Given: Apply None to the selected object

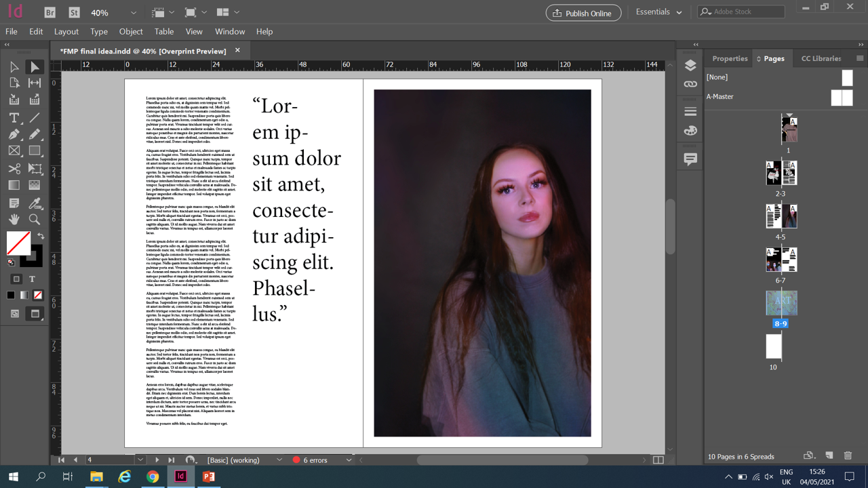Looking at the screenshot, I should pos(38,295).
